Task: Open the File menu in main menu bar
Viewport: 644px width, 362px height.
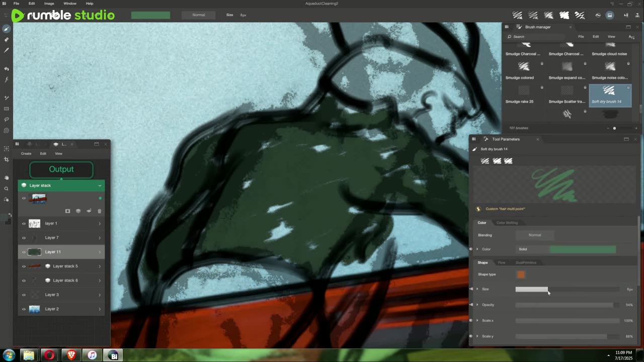Action: [x=16, y=4]
